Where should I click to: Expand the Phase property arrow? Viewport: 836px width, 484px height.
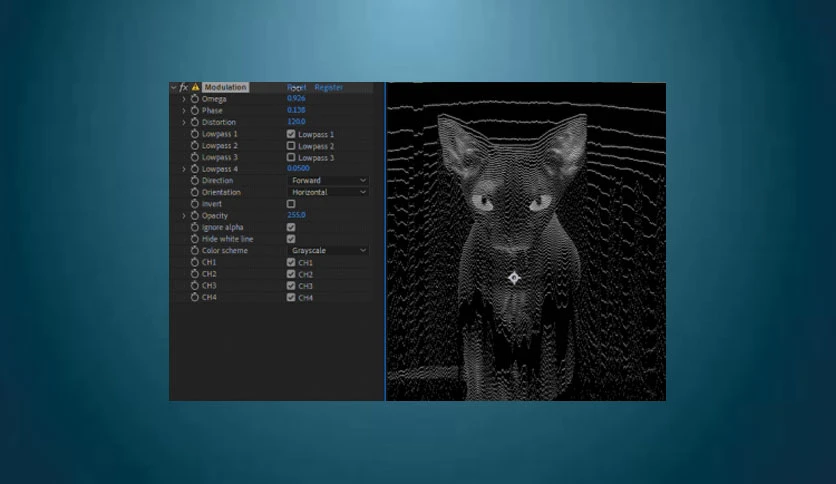pyautogui.click(x=184, y=111)
